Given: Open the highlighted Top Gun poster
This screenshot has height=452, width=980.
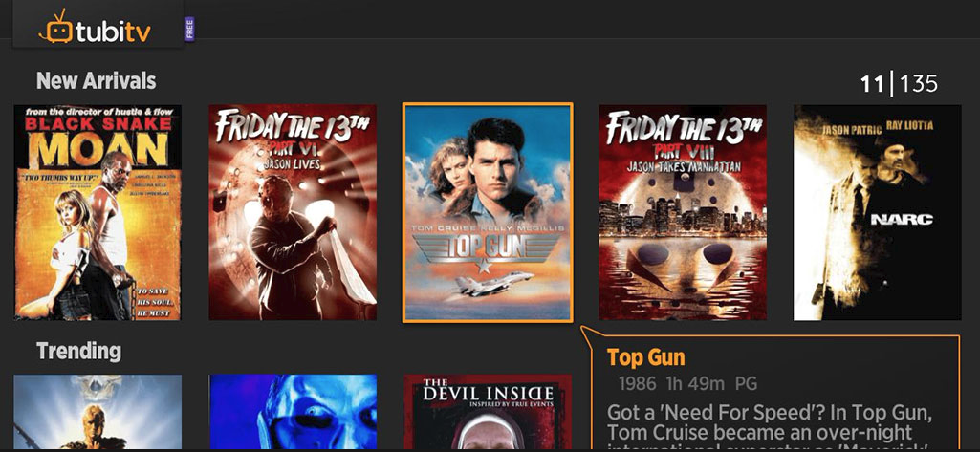Looking at the screenshot, I should (488, 213).
